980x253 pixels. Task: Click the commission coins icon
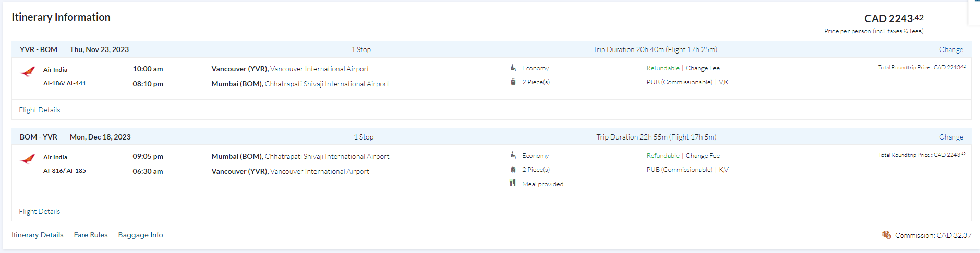887,235
